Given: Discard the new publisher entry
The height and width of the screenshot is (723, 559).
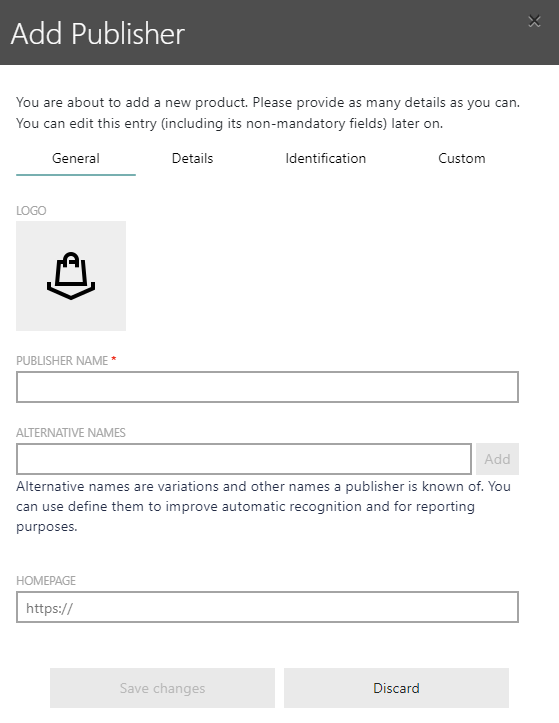Looking at the screenshot, I should 396,688.
